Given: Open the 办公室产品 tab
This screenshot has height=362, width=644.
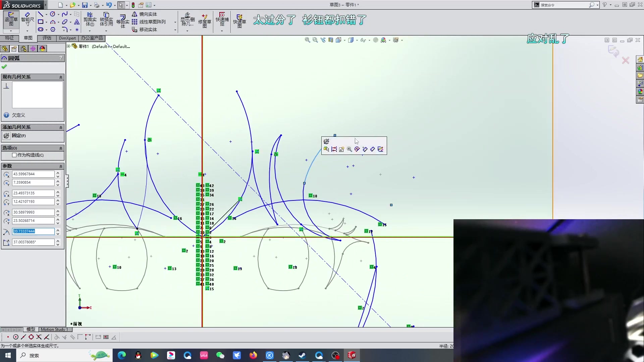Looking at the screenshot, I should pyautogui.click(x=92, y=38).
